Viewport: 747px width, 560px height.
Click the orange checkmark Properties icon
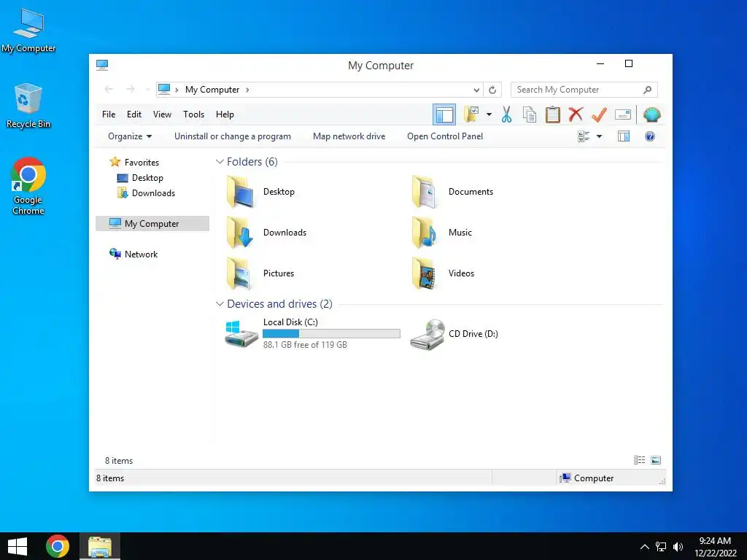click(599, 114)
